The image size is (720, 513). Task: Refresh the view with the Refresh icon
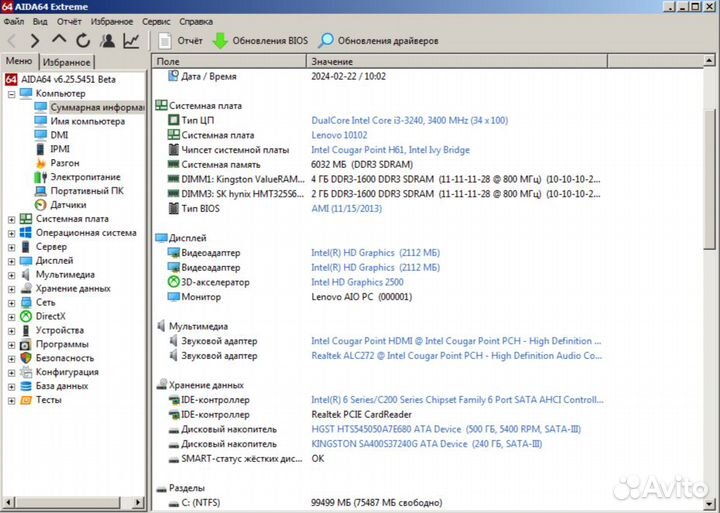83,41
